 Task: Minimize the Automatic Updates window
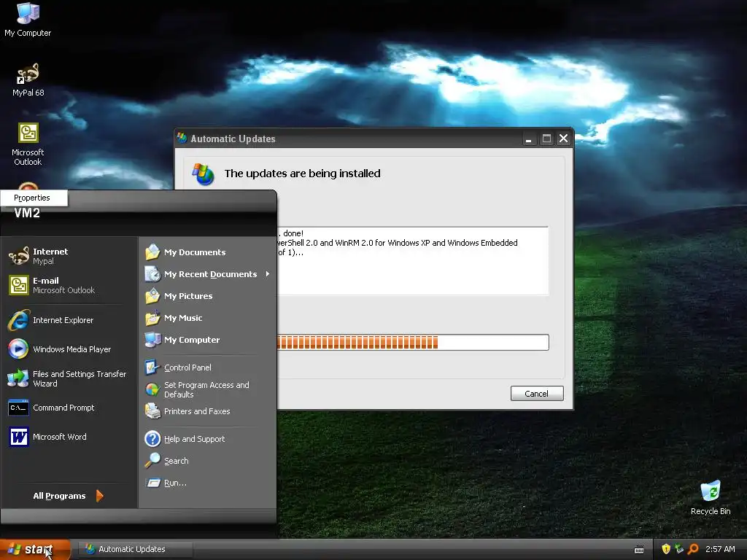point(528,139)
